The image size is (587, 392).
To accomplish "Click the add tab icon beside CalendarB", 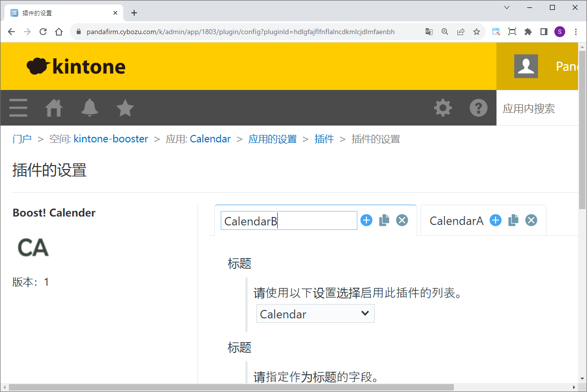I will (366, 220).
